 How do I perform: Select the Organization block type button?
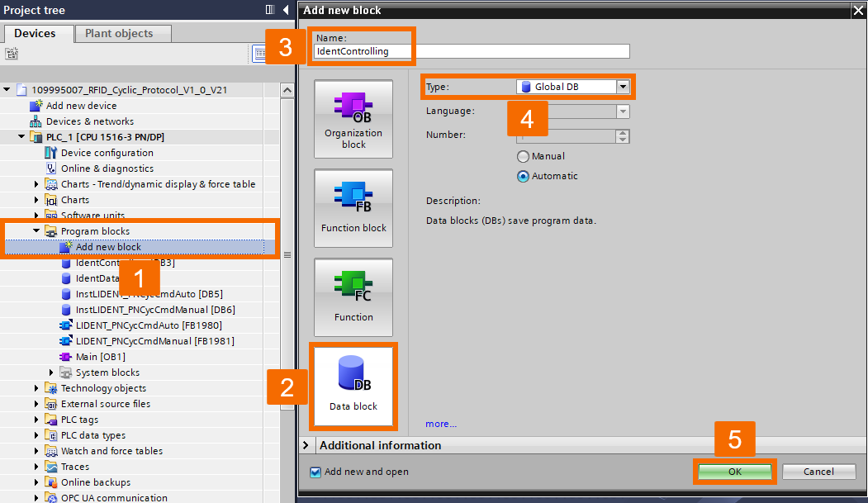coord(353,119)
